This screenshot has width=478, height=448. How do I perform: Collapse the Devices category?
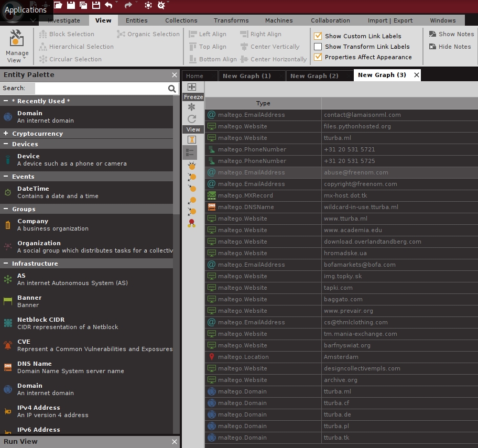point(6,144)
